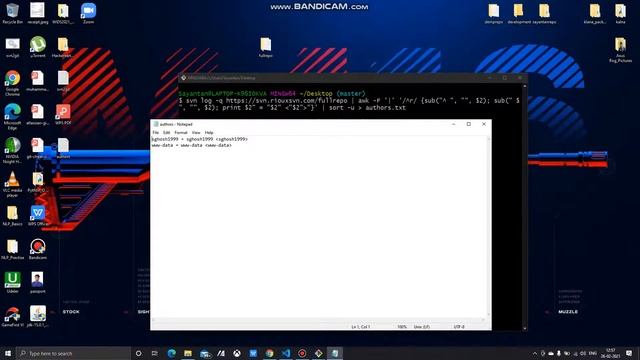Open Microsoft Edge from the taskbar

click(x=171, y=353)
